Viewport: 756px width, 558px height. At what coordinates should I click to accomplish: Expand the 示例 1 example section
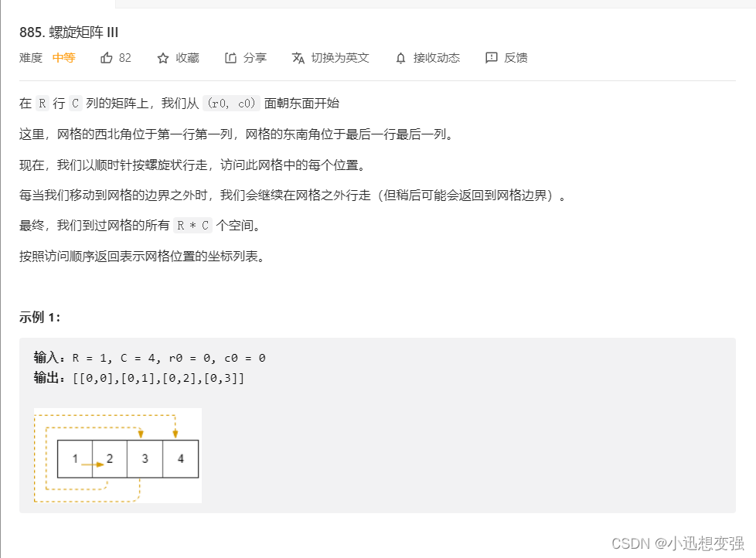click(37, 315)
